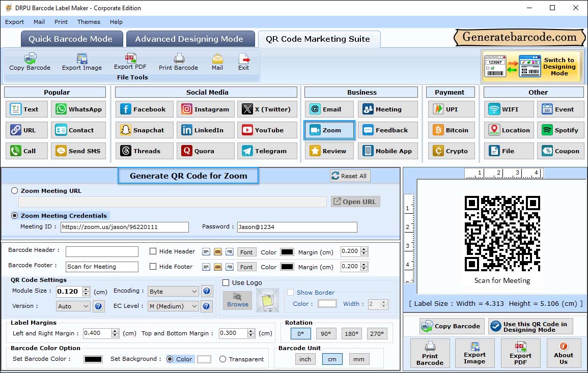Select the Facebook QR code type
Screen dimensions: 588x373
[145, 109]
